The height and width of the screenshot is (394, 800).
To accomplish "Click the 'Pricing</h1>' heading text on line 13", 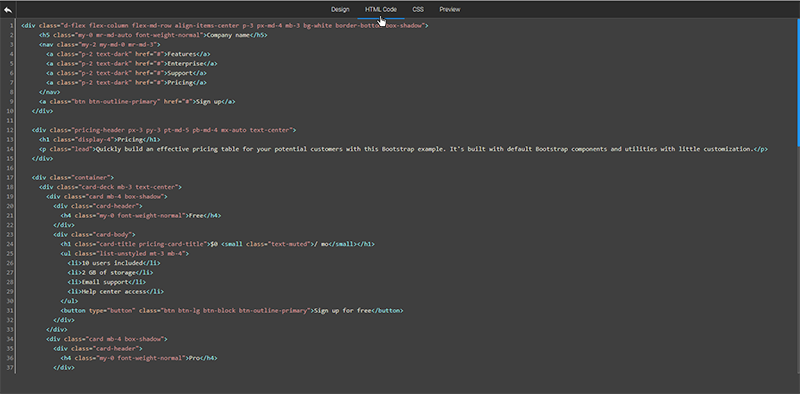I will point(139,139).
